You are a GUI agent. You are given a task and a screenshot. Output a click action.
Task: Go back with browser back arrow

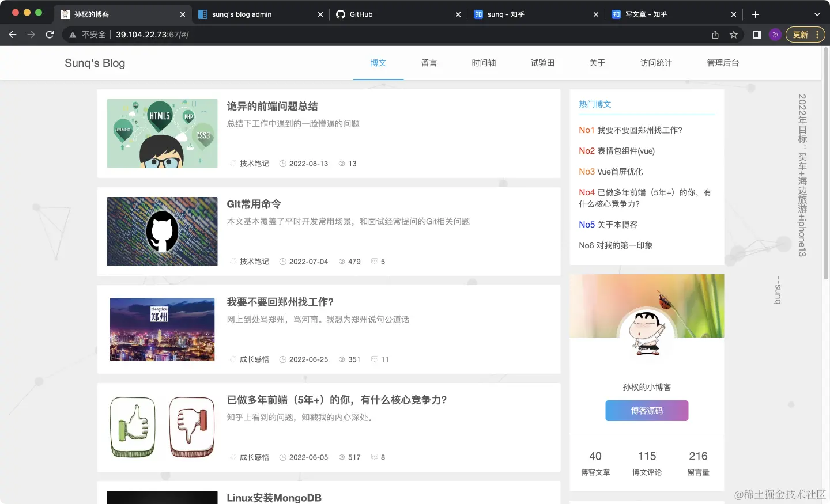point(13,35)
